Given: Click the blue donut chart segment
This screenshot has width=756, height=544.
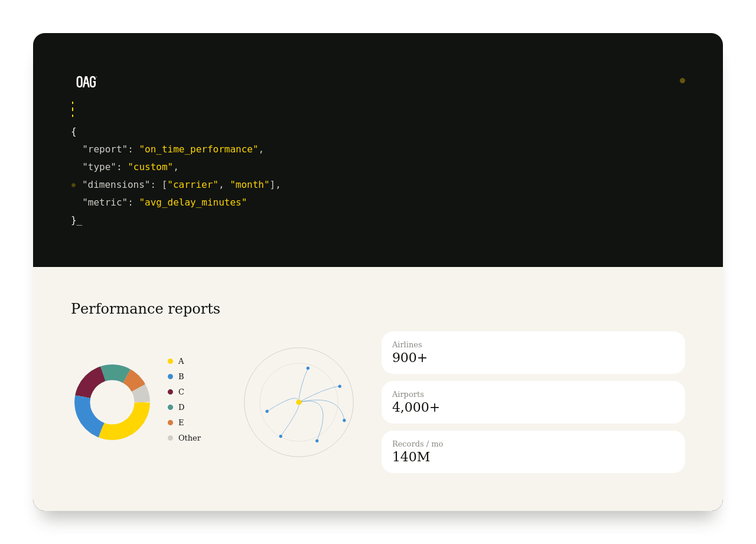Looking at the screenshot, I should [x=86, y=416].
